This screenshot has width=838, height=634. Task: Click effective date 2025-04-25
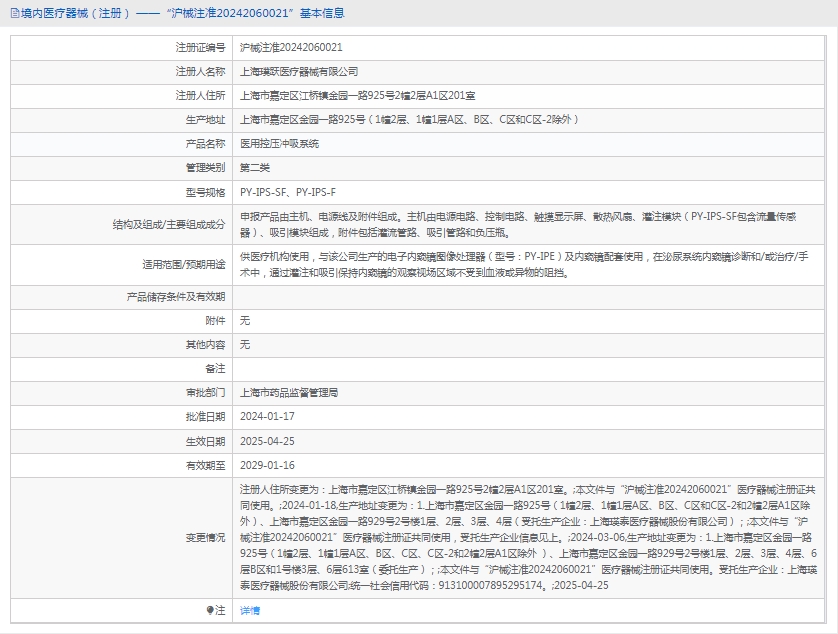267,441
